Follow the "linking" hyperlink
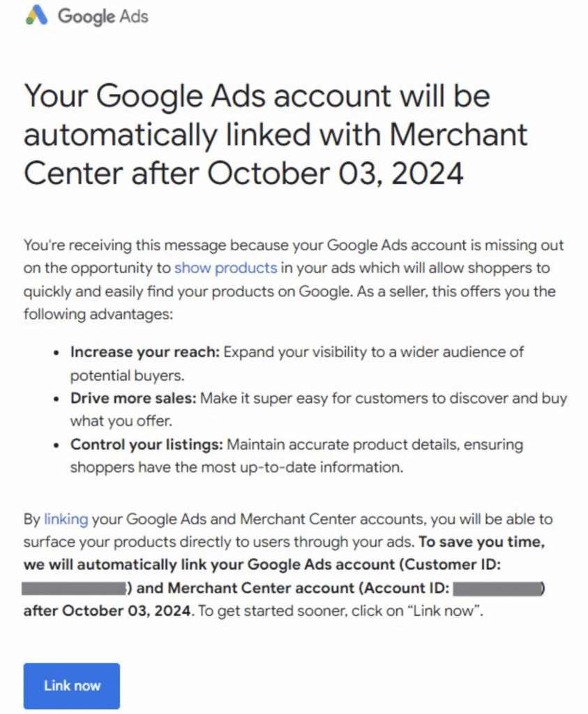 66,519
